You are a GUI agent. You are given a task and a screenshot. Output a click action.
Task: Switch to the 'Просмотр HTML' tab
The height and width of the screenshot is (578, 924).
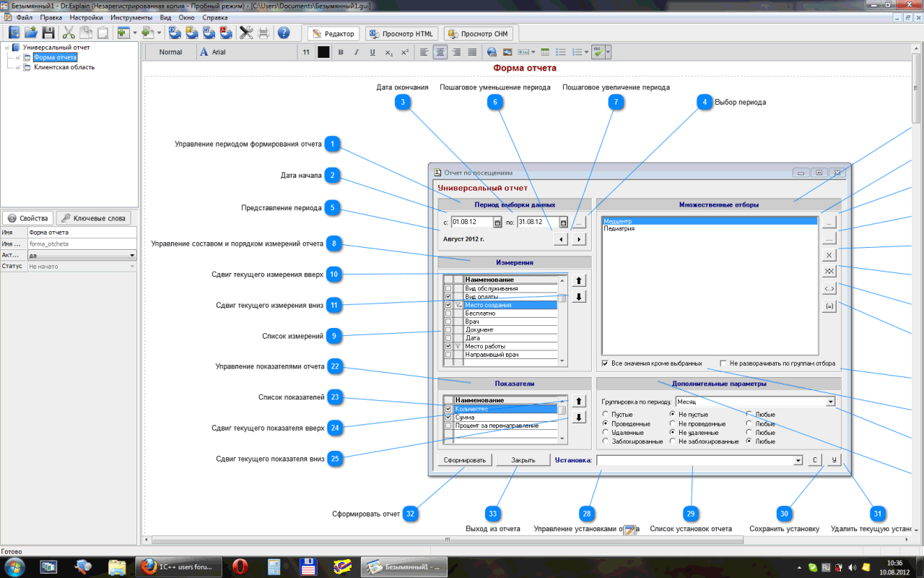coord(401,33)
